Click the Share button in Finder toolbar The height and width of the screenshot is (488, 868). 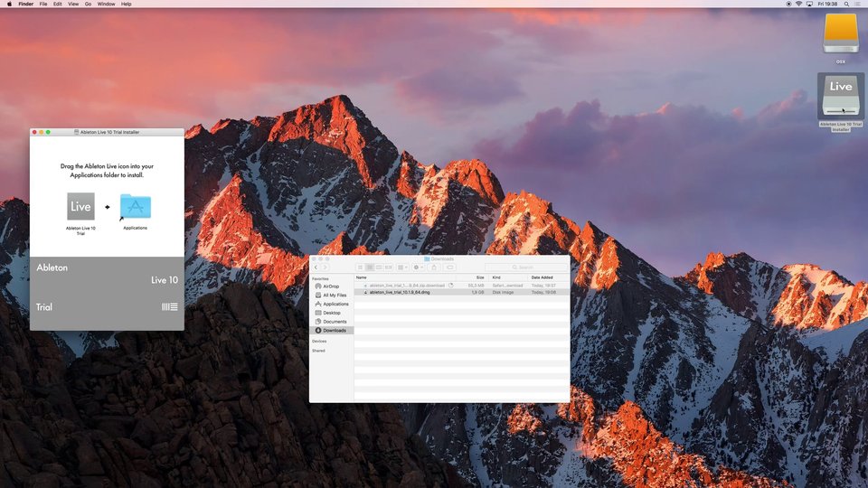[x=434, y=267]
